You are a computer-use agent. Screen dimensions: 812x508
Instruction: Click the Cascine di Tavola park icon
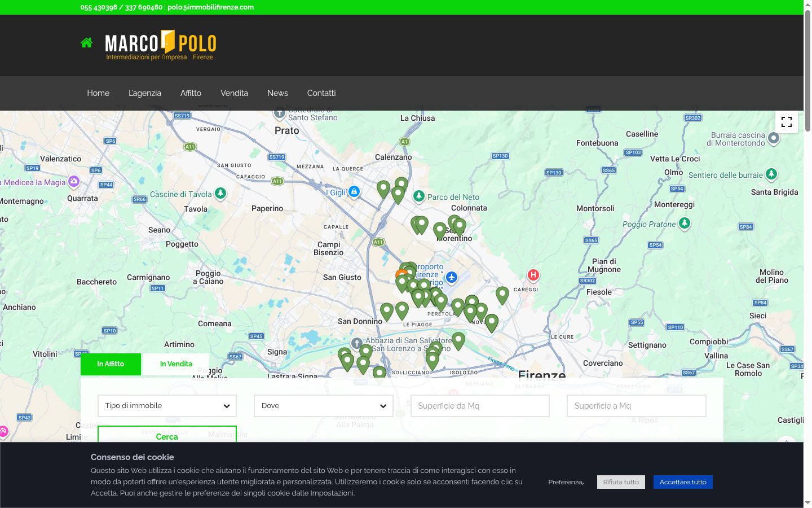(x=220, y=194)
